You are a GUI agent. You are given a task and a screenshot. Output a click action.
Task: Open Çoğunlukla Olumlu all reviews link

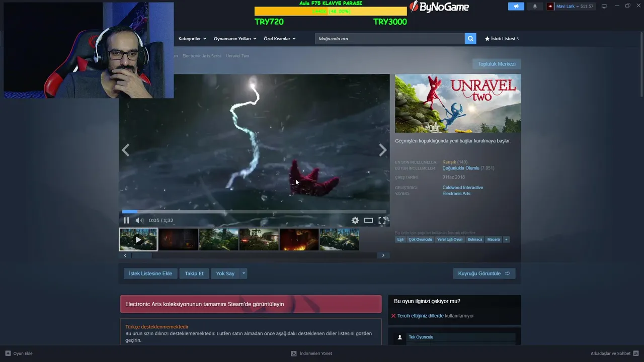coord(461,168)
